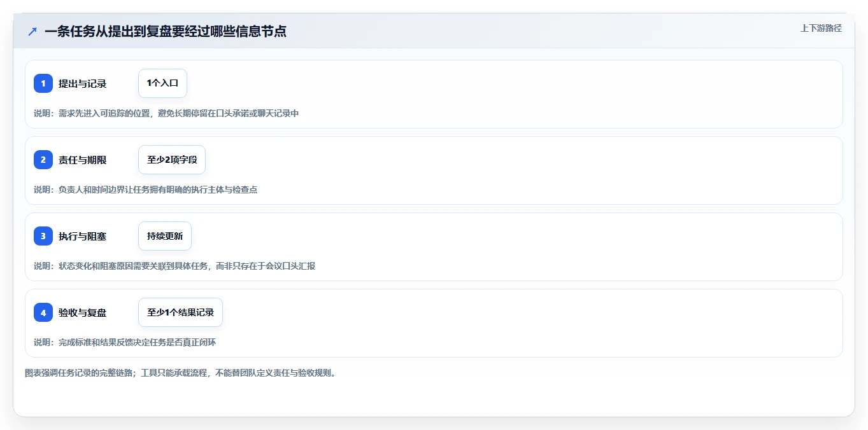Click the 执行与阻塞 step heading
The image size is (868, 430).
click(x=82, y=236)
